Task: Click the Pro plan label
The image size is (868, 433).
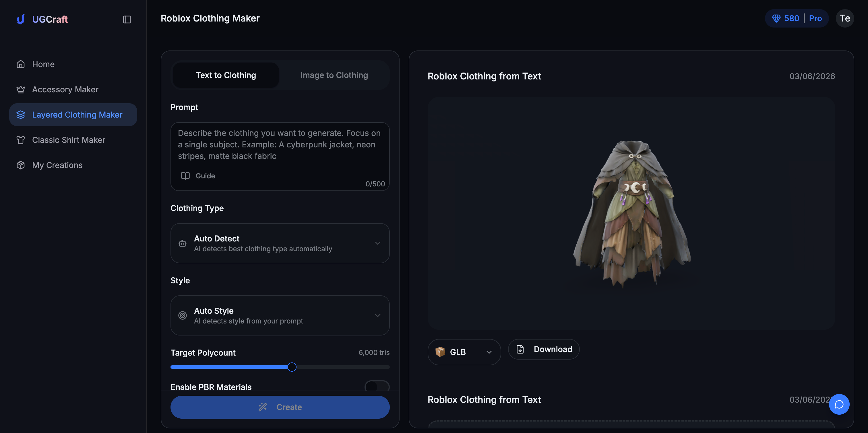Action: [815, 18]
